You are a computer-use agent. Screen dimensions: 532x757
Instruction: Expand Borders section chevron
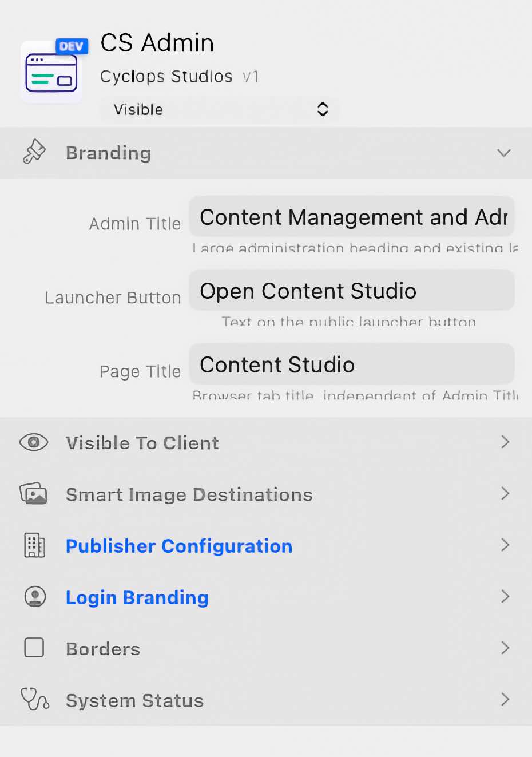(x=505, y=648)
